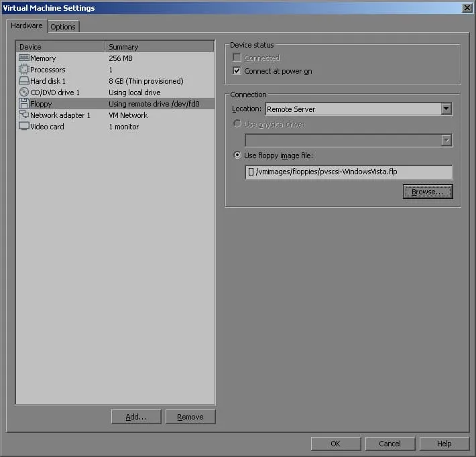Image resolution: width=476 pixels, height=457 pixels.
Task: Select the Use physical drive radio button
Action: 237,123
